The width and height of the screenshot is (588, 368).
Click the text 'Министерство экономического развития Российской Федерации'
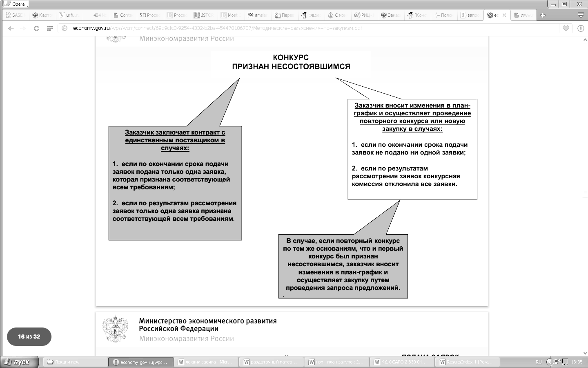pos(208,325)
